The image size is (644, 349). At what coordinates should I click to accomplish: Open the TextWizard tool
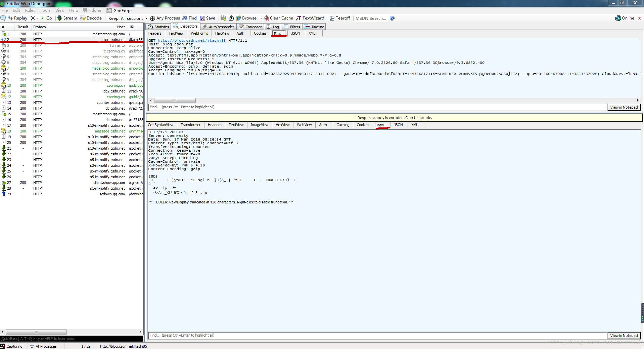coord(310,18)
